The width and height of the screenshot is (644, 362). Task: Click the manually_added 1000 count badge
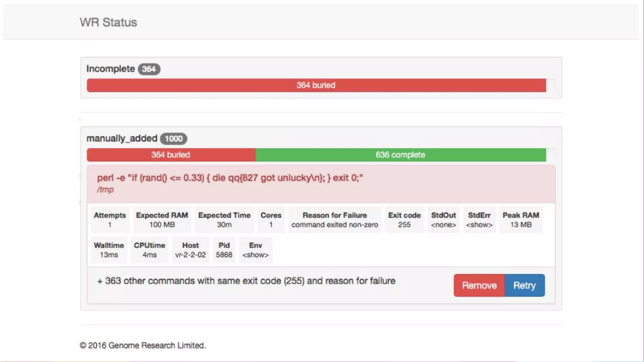[x=173, y=139]
